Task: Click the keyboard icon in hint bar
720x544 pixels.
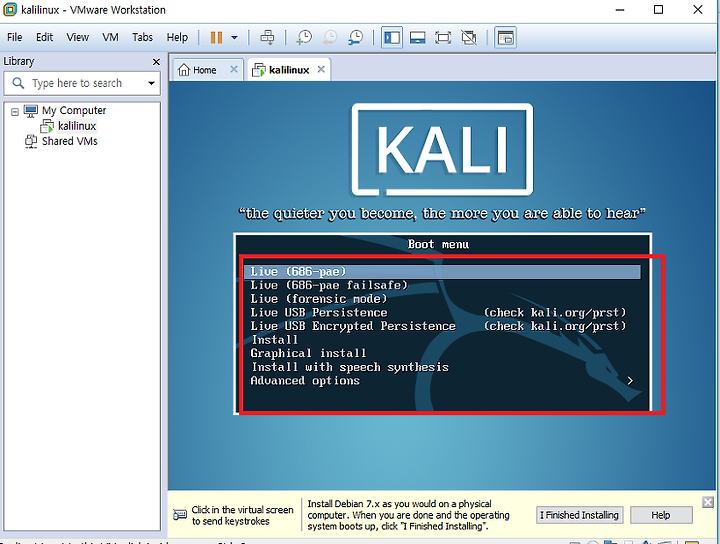Action: [180, 515]
